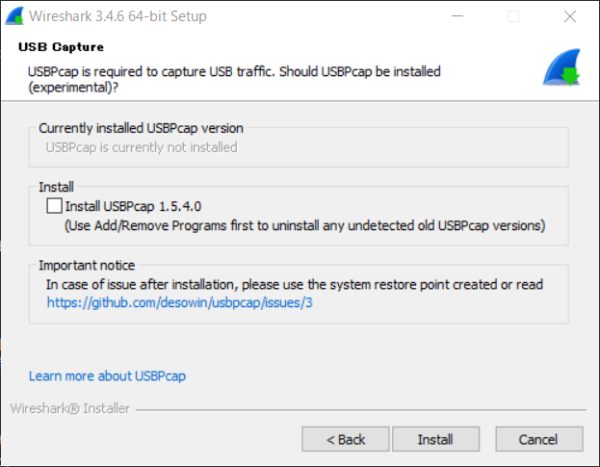This screenshot has height=467, width=600.
Task: Click the 'USB Capture' page heading
Action: [x=61, y=47]
